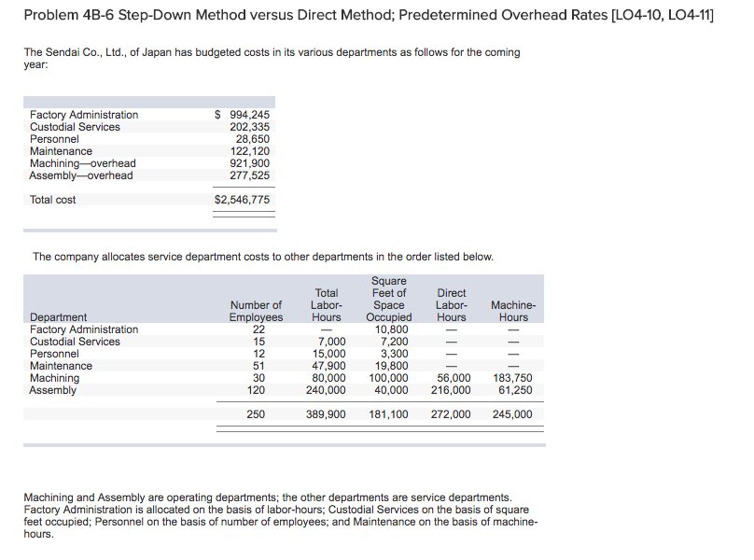Click the Machining—overhead amount 921,900
This screenshot has height=560, width=754.
click(x=249, y=163)
